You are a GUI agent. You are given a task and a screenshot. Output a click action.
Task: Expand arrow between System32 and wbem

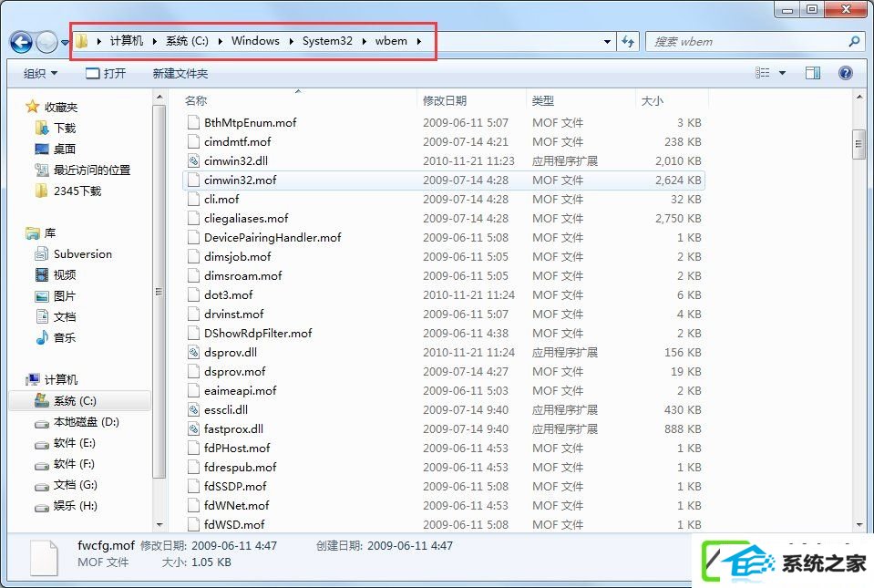coord(364,41)
